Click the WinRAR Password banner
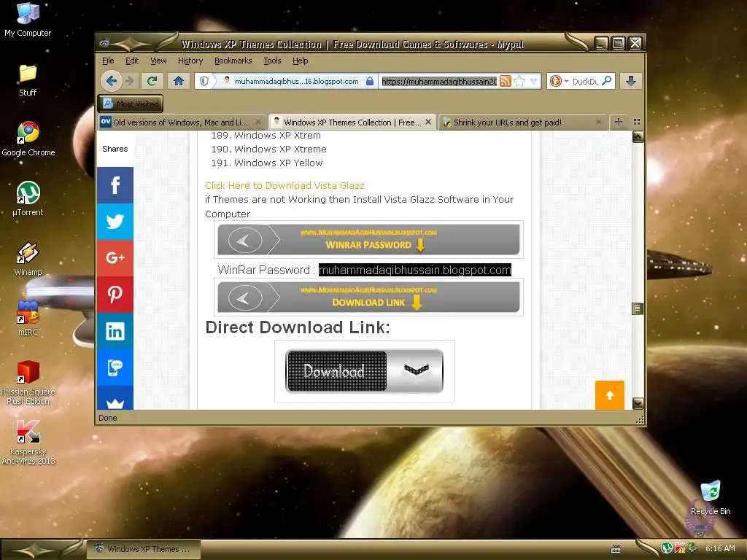Viewport: 747px width, 560px height. (368, 239)
